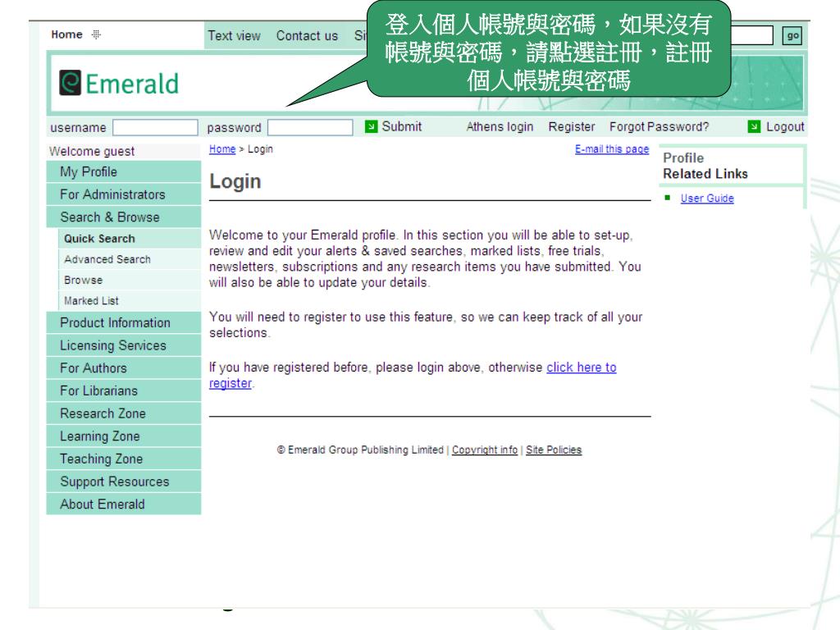Click the Welcome guest text
Viewport: 840px width, 630px height.
click(x=92, y=151)
